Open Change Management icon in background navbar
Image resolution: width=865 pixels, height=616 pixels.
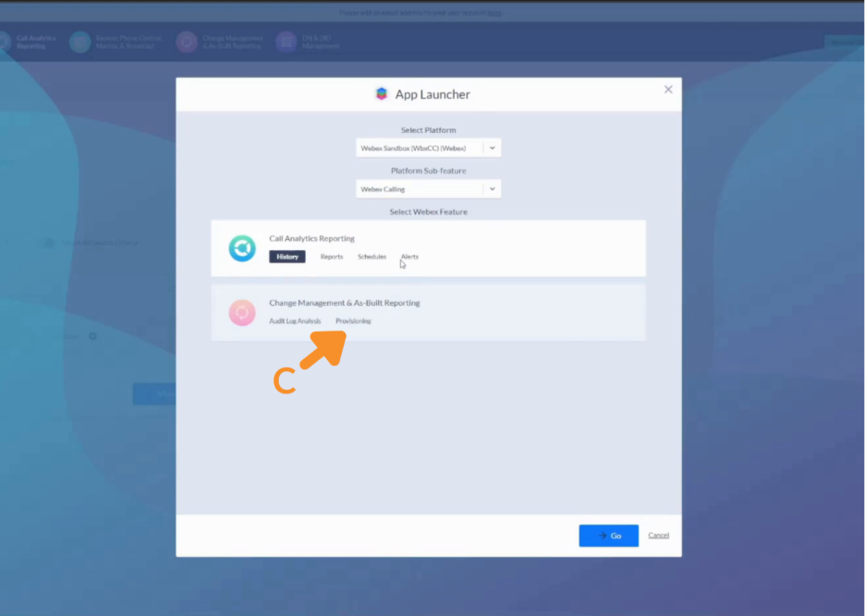pyautogui.click(x=187, y=42)
